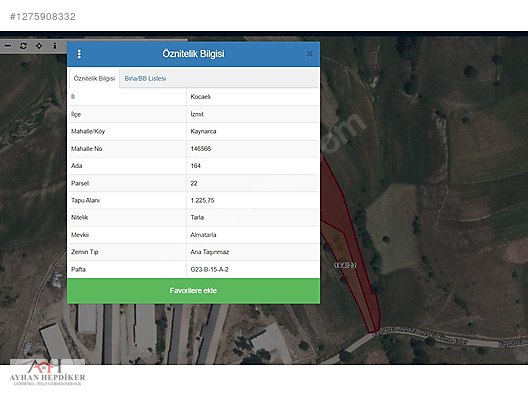The image size is (528, 396).
Task: Click the refresh map icon
Action: (x=23, y=46)
